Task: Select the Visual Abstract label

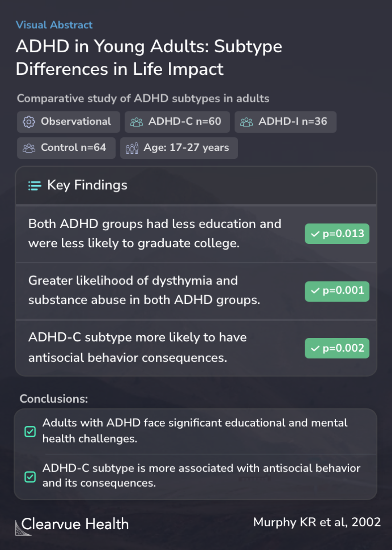Action: coord(54,25)
